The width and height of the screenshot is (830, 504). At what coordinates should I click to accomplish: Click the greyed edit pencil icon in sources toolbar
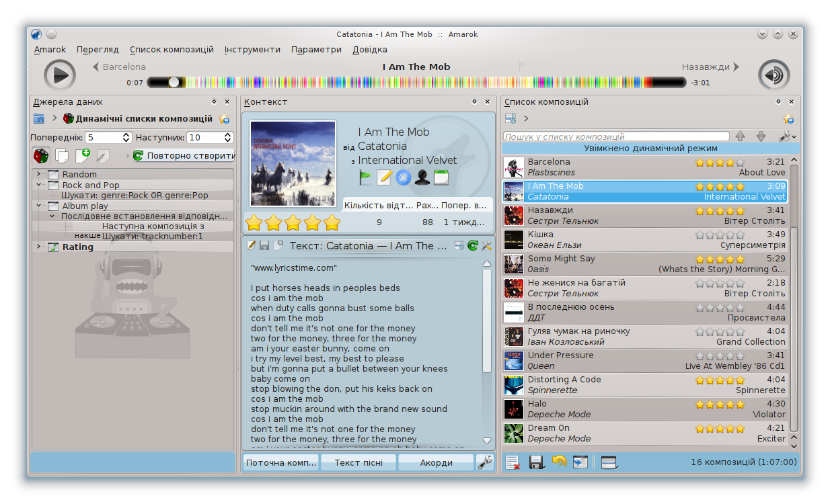103,156
